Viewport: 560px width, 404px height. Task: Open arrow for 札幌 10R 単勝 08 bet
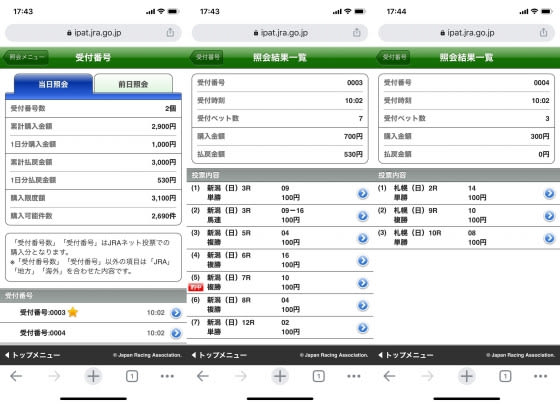[x=549, y=238]
